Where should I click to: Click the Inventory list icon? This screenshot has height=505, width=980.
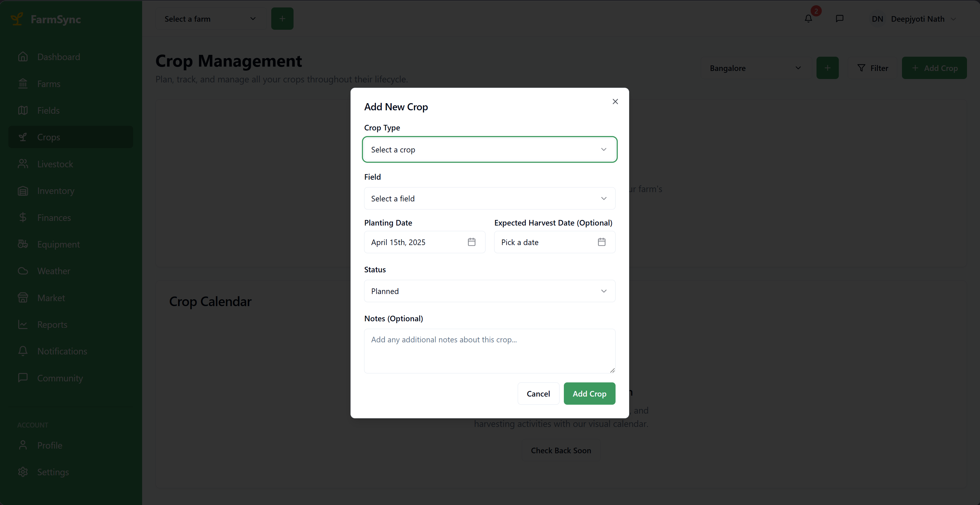point(23,191)
